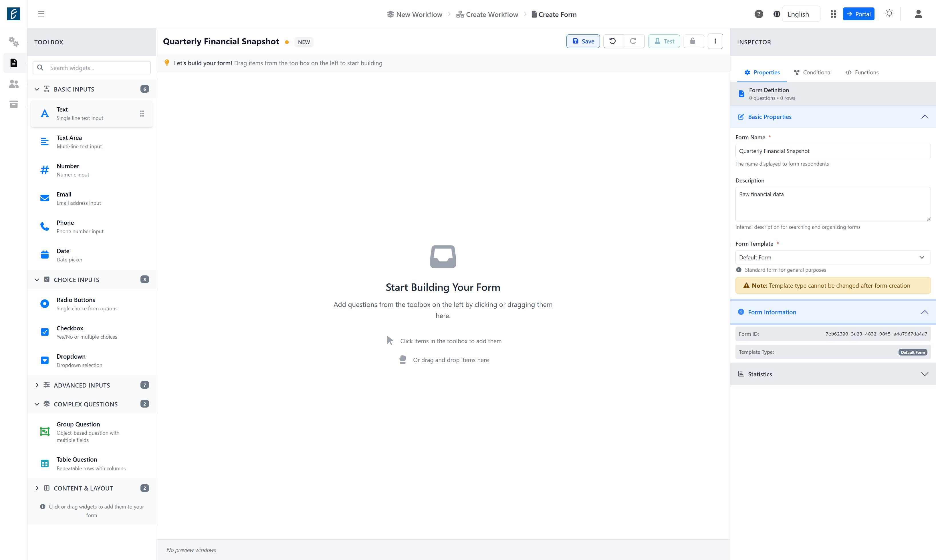Collapse the Form Information panel
This screenshot has height=560, width=936.
[x=833, y=312]
